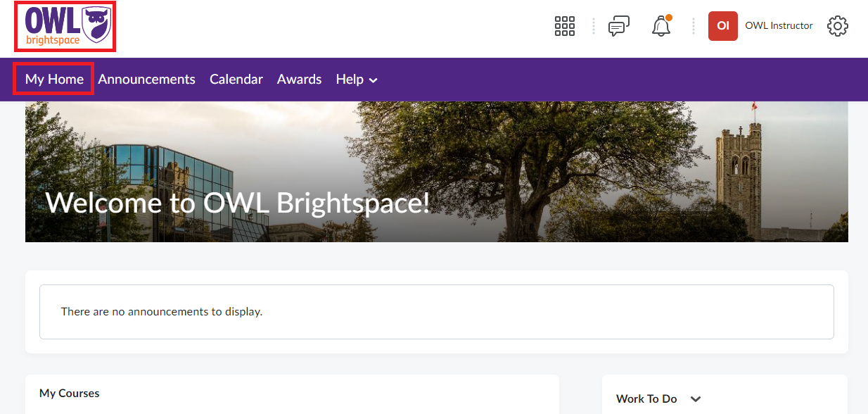868x414 pixels.
Task: Select the Welcome to OWL Brightspace banner
Action: tap(436, 170)
